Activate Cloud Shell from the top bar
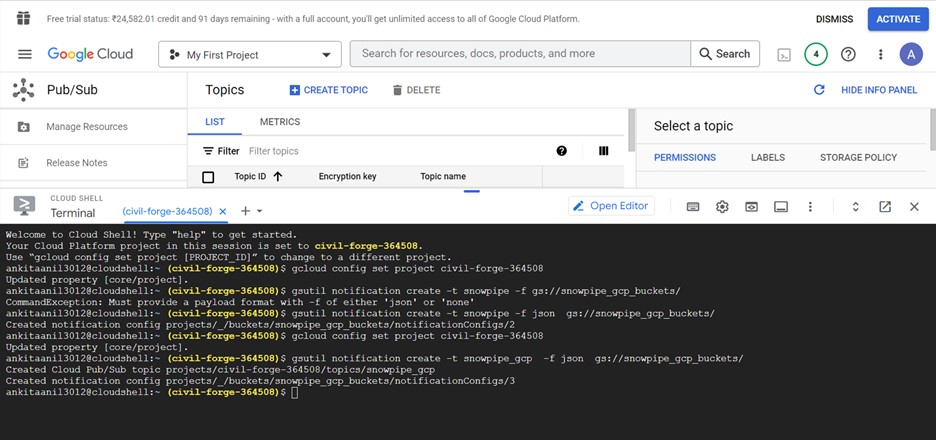Screen dimensions: 936x440 click(x=785, y=54)
